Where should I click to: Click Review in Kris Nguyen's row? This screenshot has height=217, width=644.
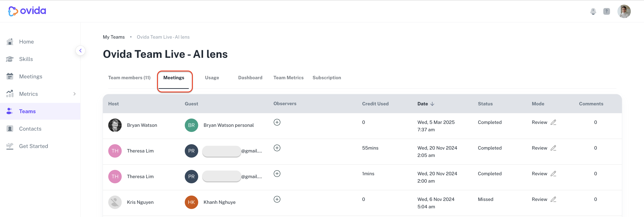(x=540, y=199)
